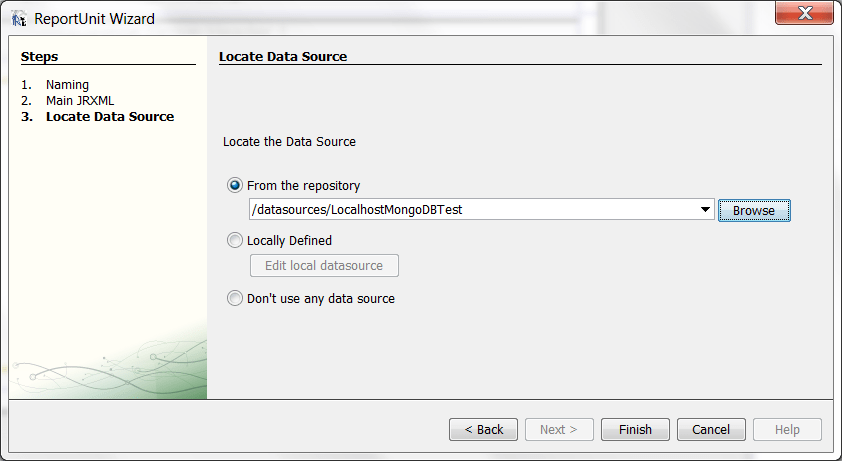Click the Edit local datasource button
The width and height of the screenshot is (842, 461).
tap(324, 266)
